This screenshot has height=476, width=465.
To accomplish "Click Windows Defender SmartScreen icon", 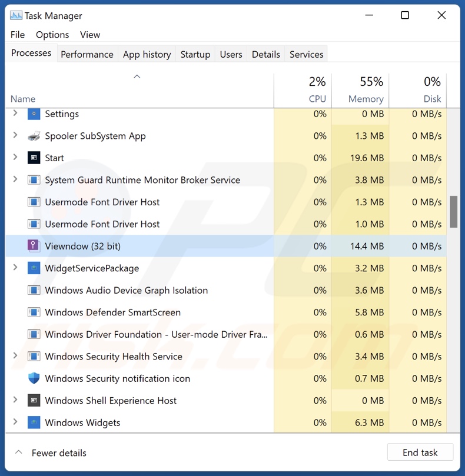I will pos(34,312).
